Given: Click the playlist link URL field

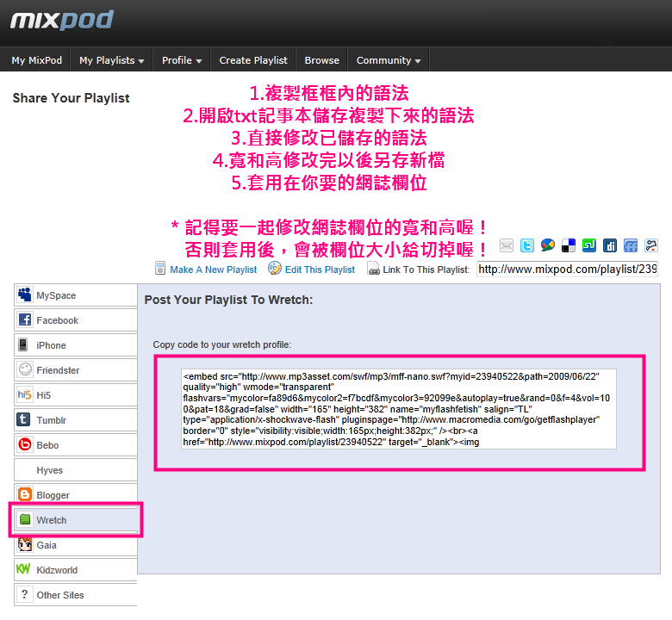Looking at the screenshot, I should [567, 269].
